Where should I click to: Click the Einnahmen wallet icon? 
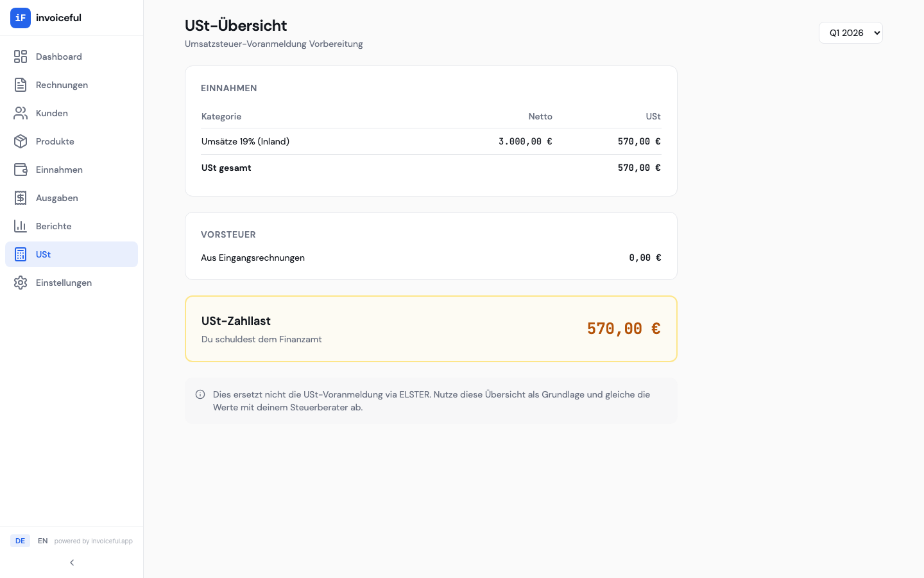(21, 170)
